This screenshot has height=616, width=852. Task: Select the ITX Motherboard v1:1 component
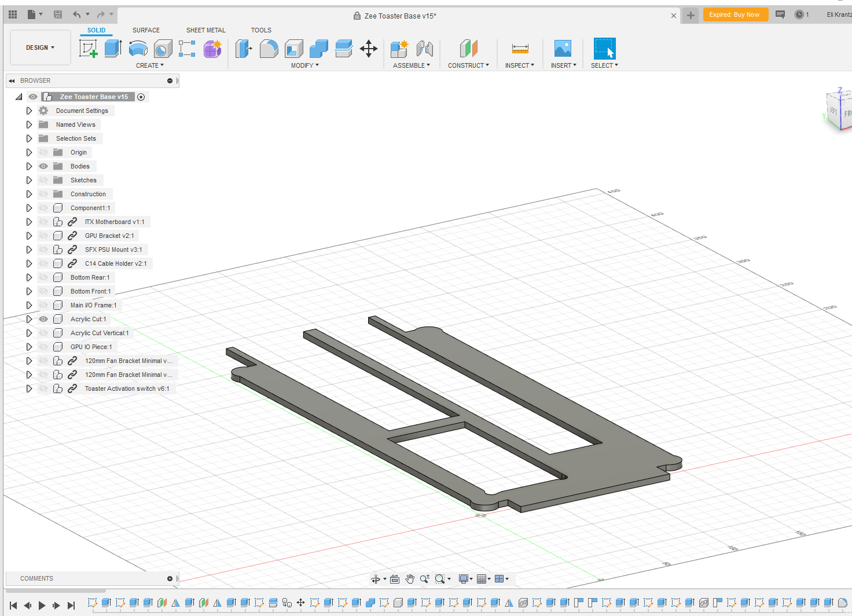coord(114,222)
